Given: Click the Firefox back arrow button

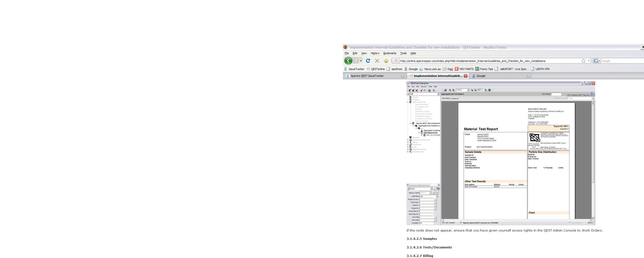Looking at the screenshot, I should 348,61.
